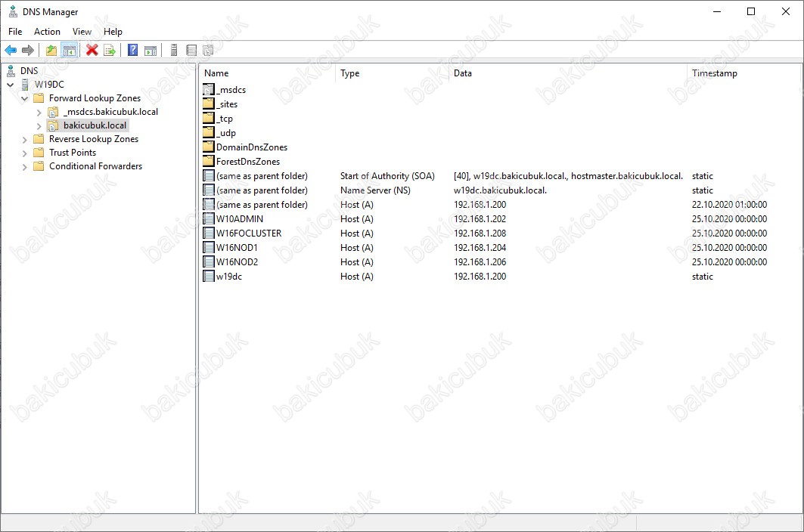Screen dimensions: 804x532
Task: Click the Export List toolbar icon
Action: point(110,51)
